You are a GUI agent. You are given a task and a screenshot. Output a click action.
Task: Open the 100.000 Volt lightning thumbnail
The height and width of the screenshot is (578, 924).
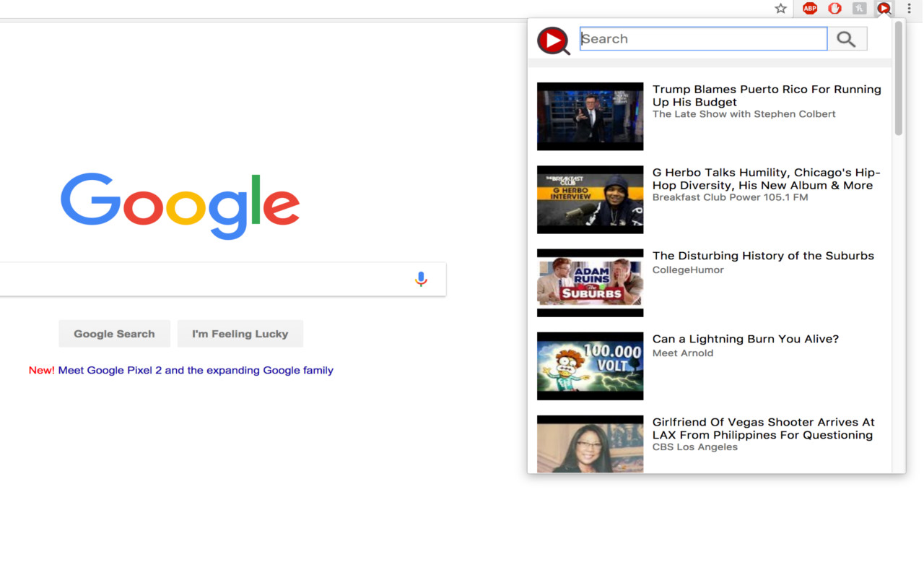click(590, 366)
